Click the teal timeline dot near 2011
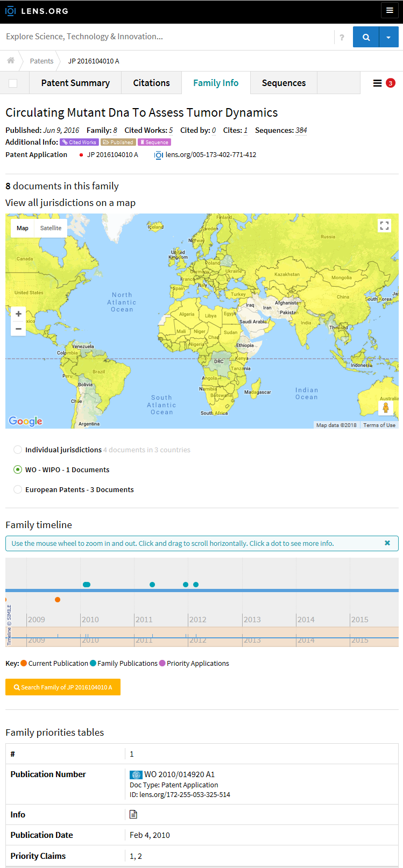 [x=152, y=585]
